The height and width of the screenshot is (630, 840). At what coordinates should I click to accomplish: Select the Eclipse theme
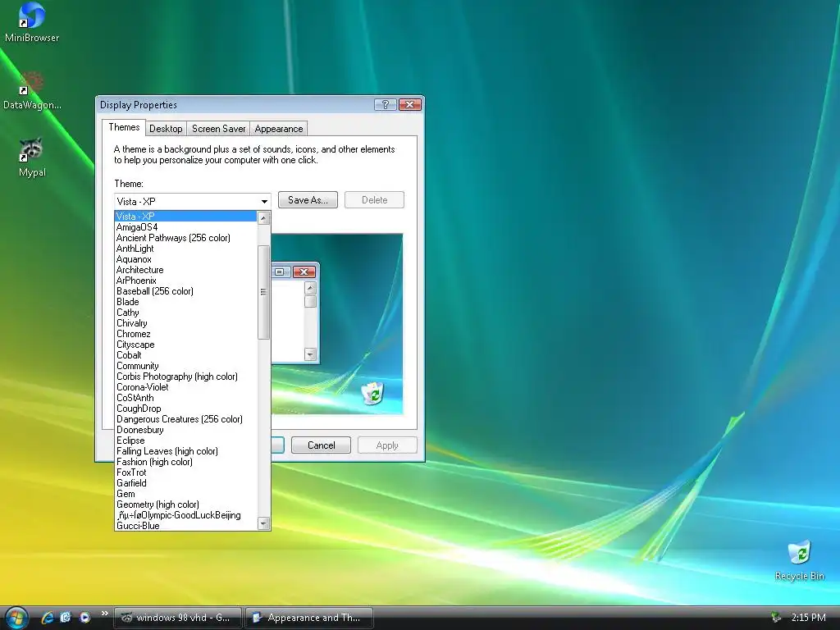[186, 441]
